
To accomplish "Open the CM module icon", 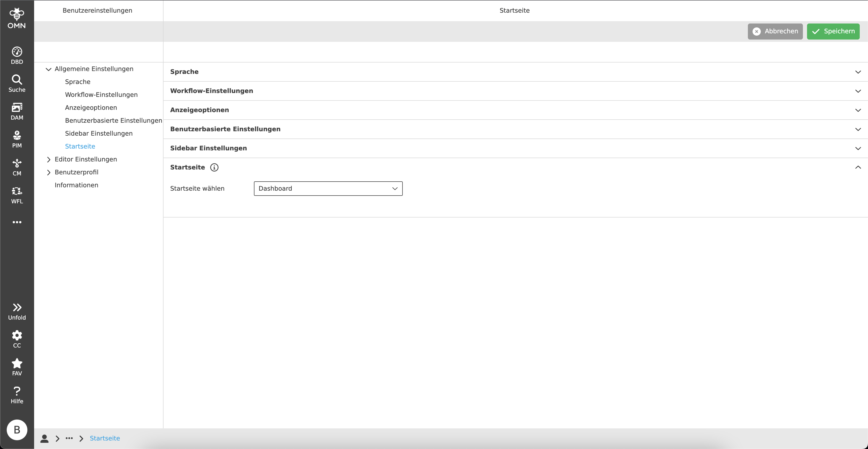I will pyautogui.click(x=17, y=167).
